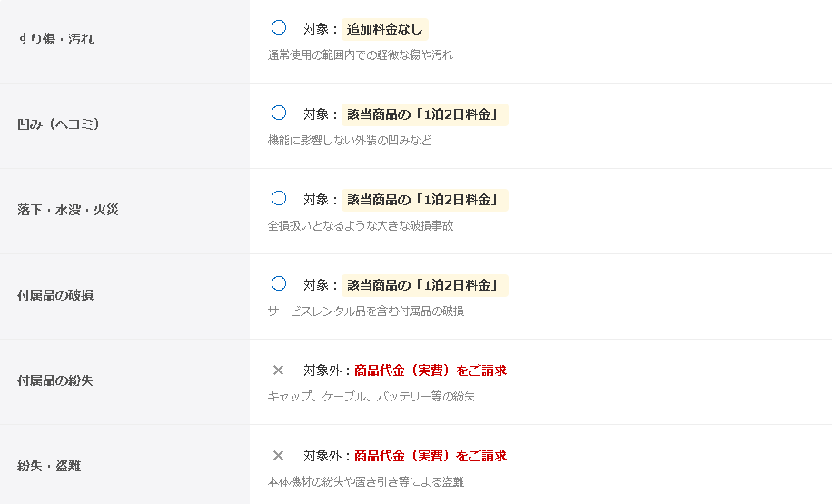The image size is (832, 504).
Task: Select the 紛失・盗難 row header
Action: click(49, 466)
